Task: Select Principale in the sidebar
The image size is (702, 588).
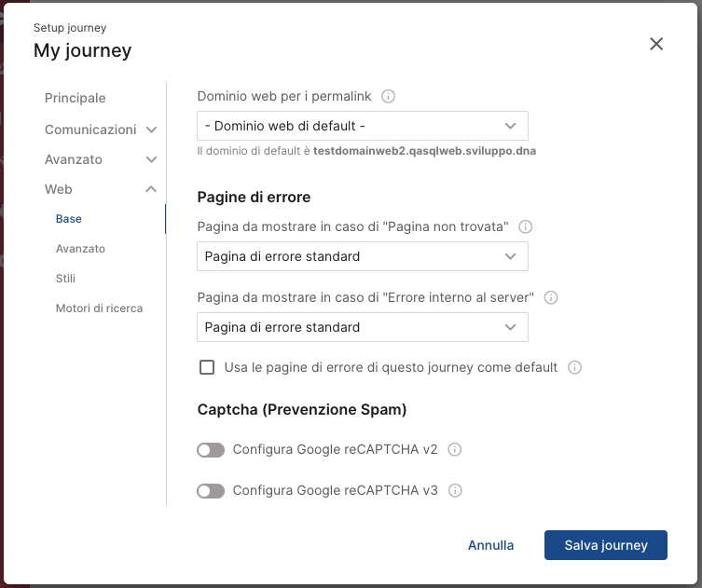Action: tap(76, 98)
